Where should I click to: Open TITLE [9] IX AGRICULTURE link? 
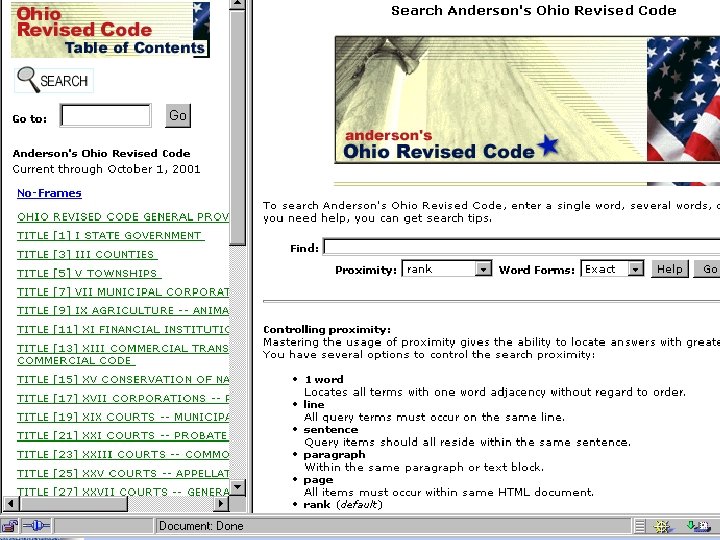coord(123,311)
